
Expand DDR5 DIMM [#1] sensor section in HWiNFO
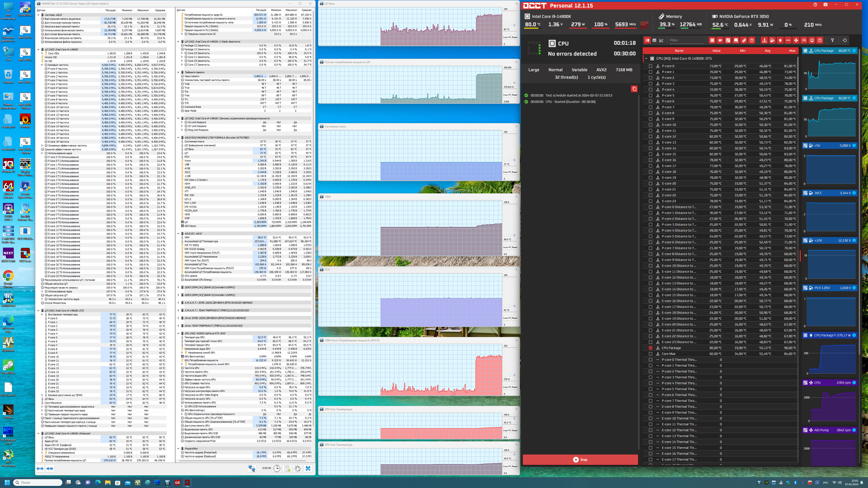click(178, 287)
